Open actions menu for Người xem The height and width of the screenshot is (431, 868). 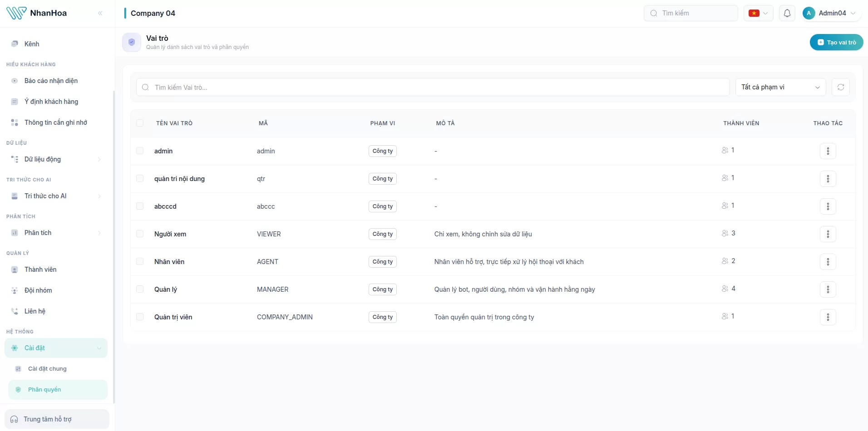828,234
